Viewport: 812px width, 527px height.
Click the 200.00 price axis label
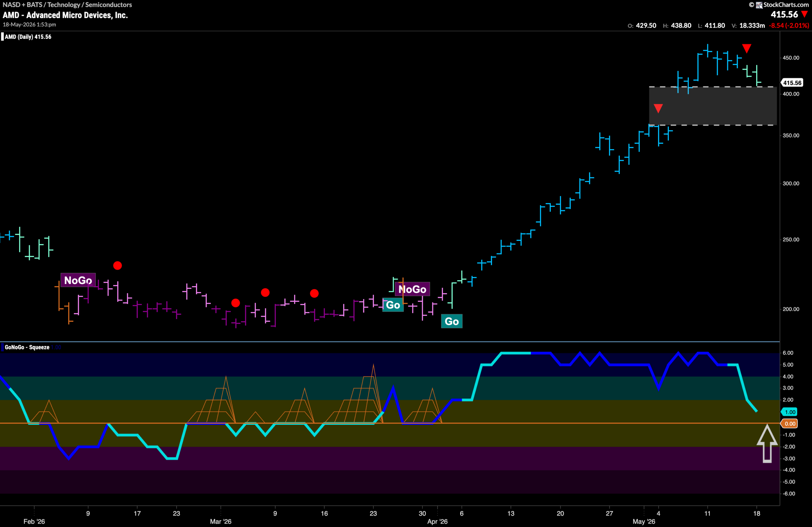[x=791, y=309]
